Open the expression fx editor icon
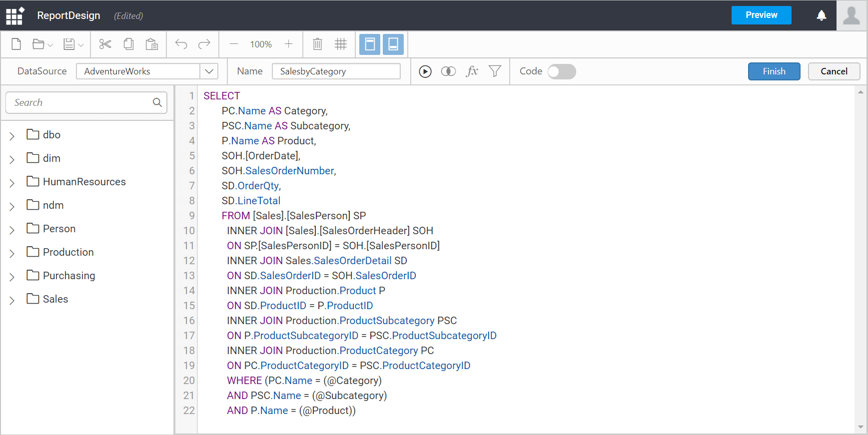The image size is (868, 435). 472,71
